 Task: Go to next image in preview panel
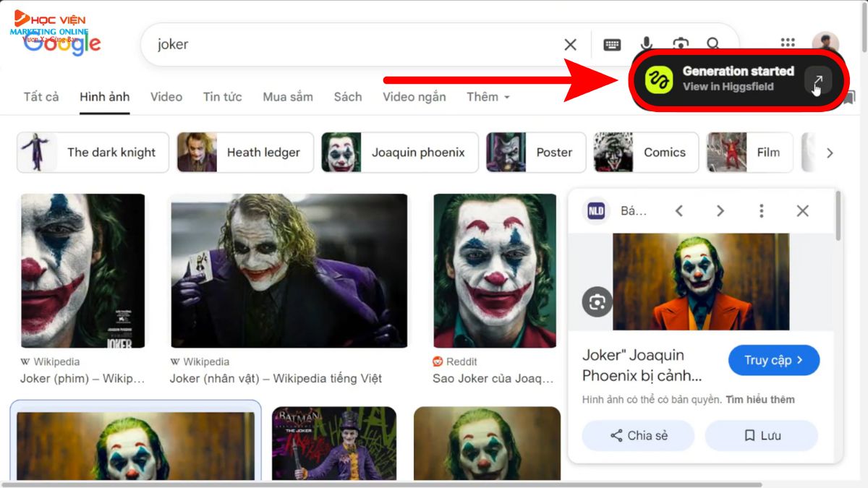point(720,211)
